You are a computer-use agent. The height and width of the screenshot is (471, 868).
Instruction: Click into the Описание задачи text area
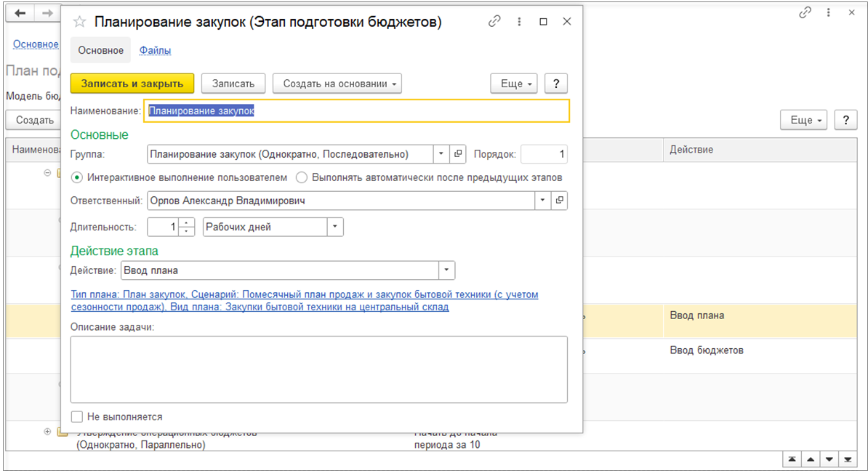[x=318, y=369]
